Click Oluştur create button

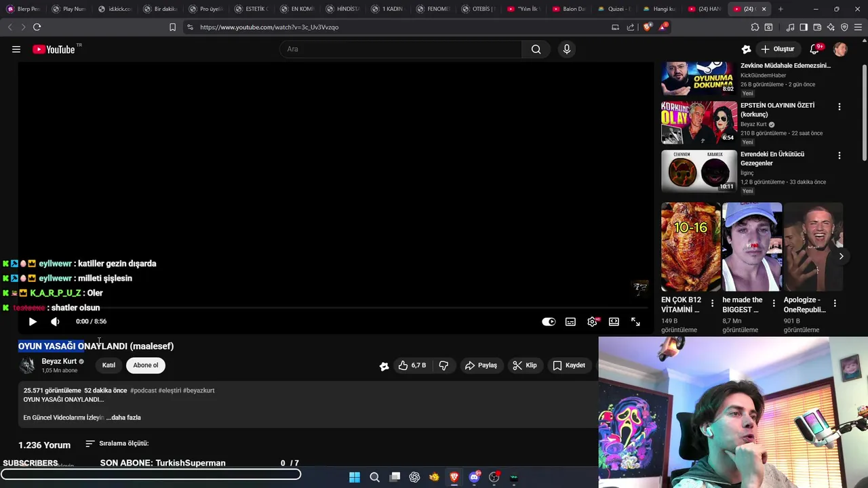point(777,49)
